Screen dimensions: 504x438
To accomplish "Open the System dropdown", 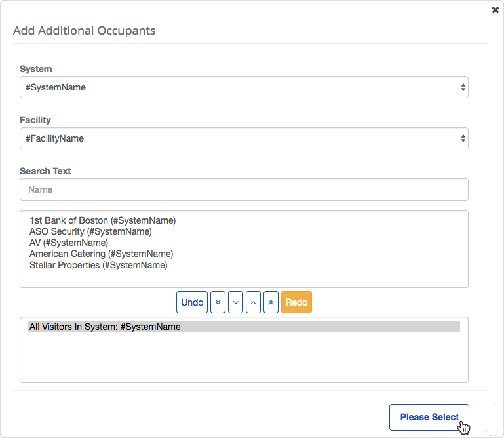I will coord(244,87).
